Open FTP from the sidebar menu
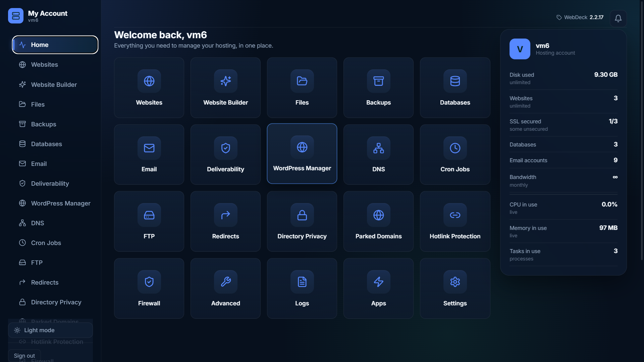Image resolution: width=644 pixels, height=362 pixels. (x=55, y=262)
